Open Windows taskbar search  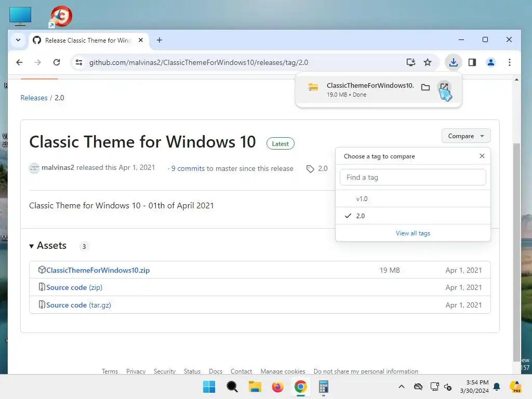[232, 387]
